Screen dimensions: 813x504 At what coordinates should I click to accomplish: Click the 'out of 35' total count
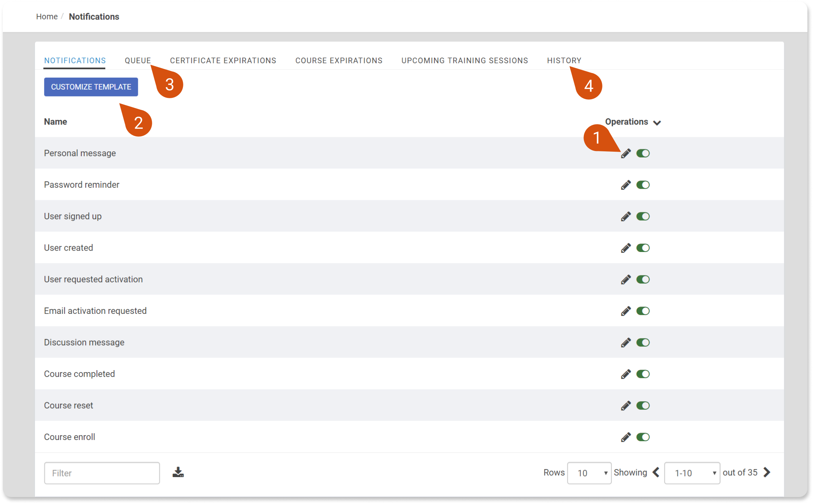(740, 473)
